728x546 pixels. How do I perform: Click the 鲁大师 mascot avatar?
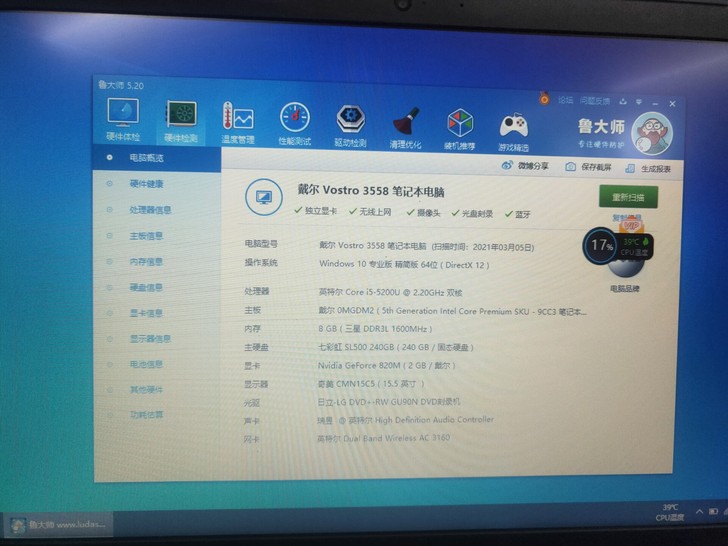(x=652, y=134)
